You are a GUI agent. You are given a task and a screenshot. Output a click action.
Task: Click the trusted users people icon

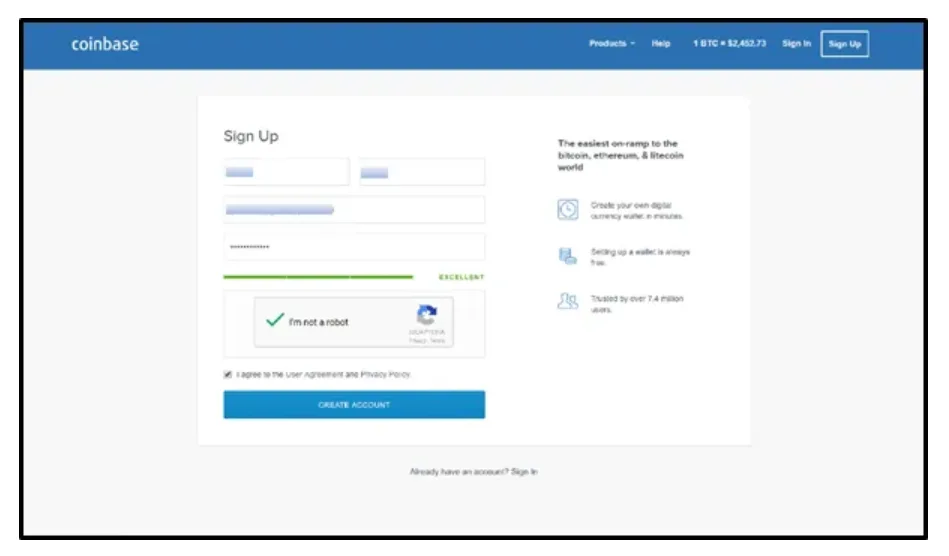pos(567,302)
